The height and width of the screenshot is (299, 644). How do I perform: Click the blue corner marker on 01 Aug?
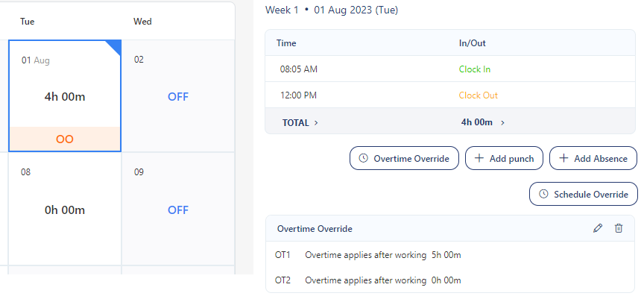pos(114,46)
